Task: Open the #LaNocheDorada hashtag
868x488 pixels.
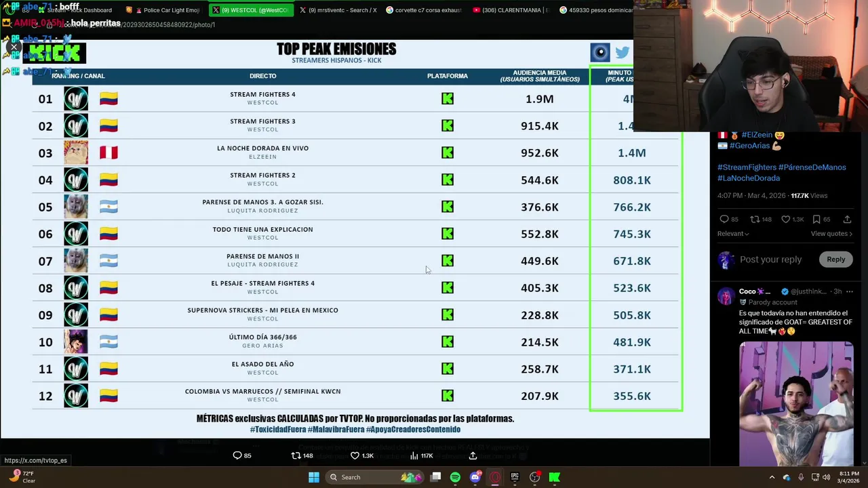Action: click(x=749, y=178)
